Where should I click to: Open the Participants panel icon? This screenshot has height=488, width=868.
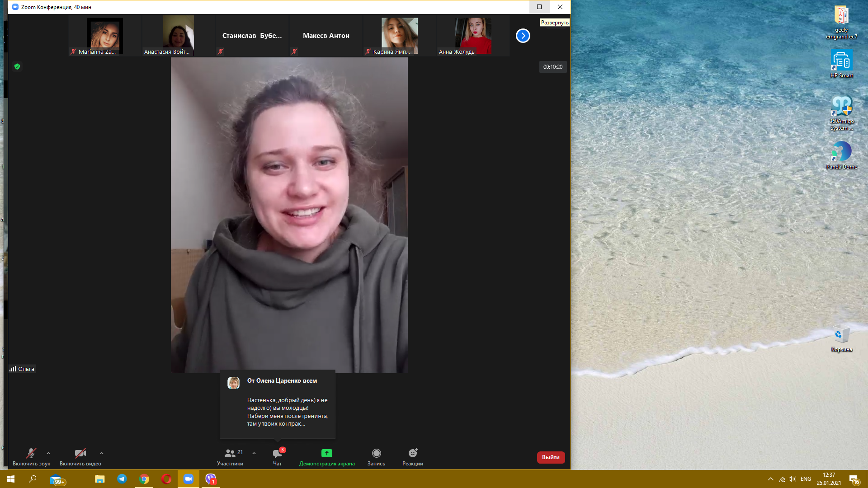(230, 453)
